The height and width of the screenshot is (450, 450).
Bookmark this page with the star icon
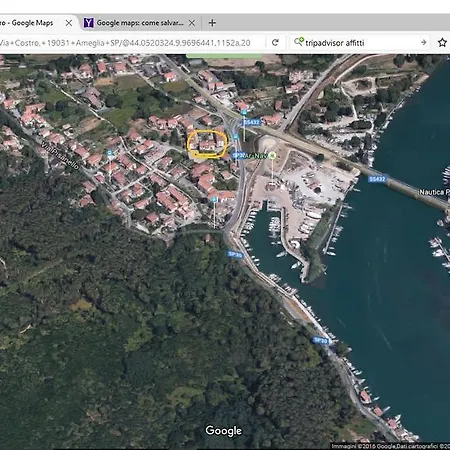442,43
